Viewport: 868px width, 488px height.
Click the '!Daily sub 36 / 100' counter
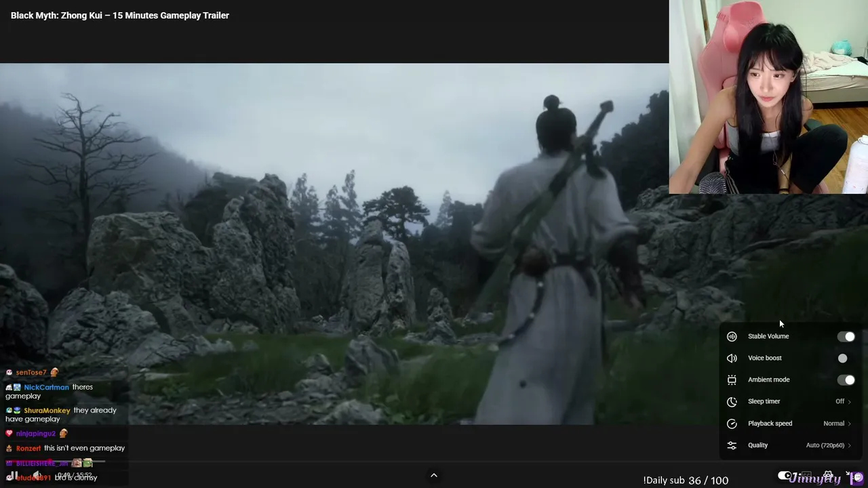coord(686,480)
